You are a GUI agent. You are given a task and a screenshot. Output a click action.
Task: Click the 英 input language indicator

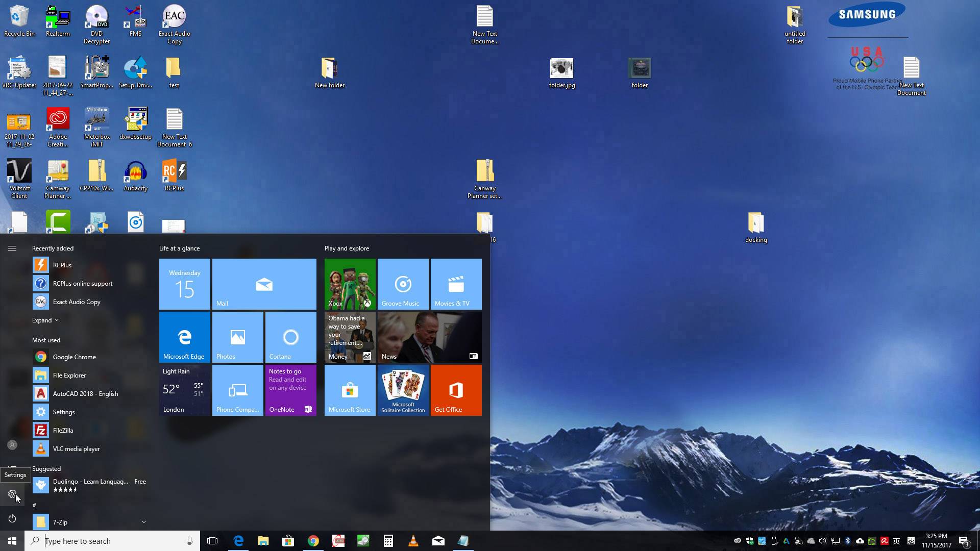pyautogui.click(x=897, y=540)
